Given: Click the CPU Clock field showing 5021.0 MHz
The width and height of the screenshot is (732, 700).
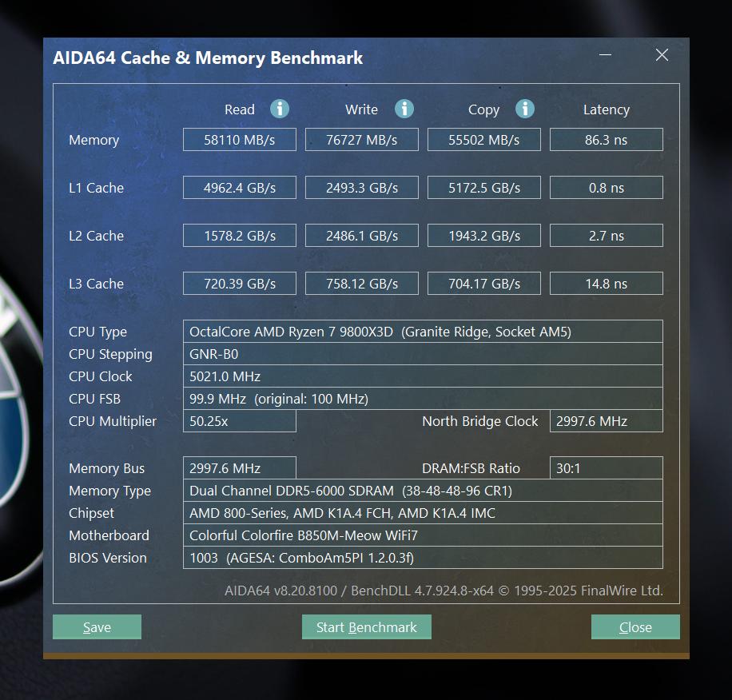Looking at the screenshot, I should coord(423,376).
